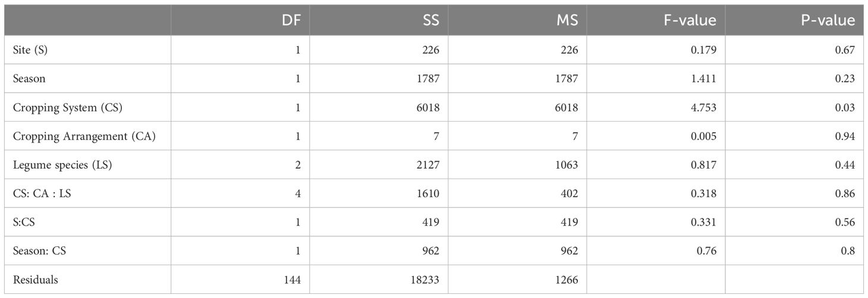Click the Residuals row label
The image size is (868, 298).
(x=35, y=280)
